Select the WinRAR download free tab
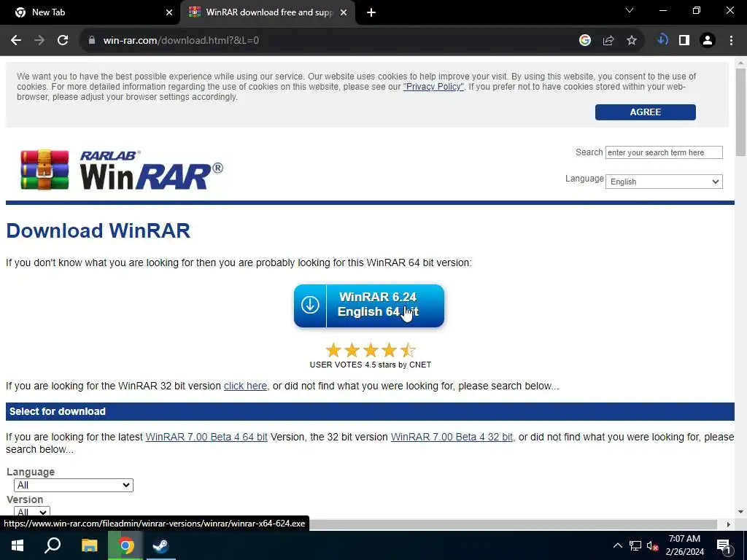747x560 pixels. (268, 12)
